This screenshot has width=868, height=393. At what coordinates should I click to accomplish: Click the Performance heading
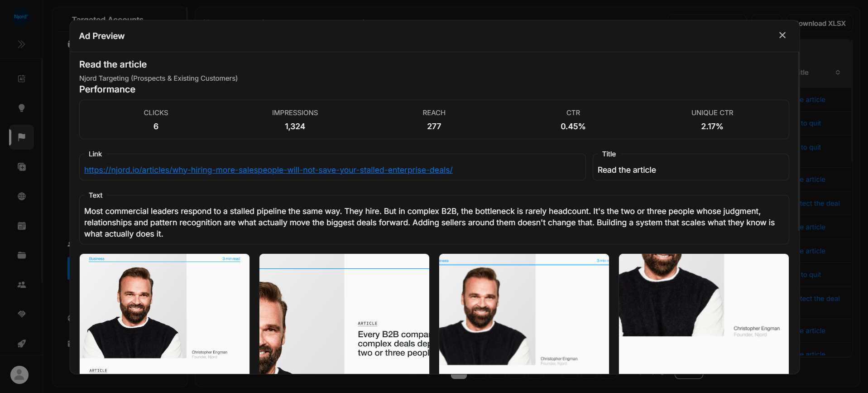[x=107, y=89]
